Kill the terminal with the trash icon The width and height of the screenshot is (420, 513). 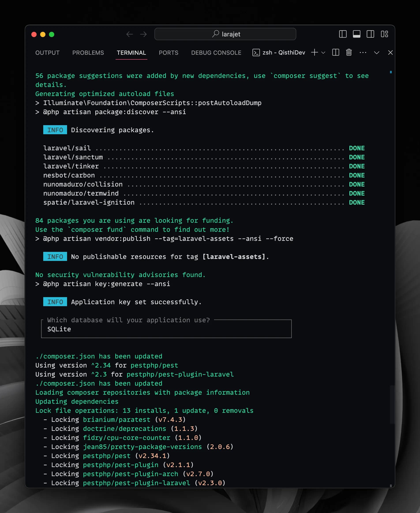[349, 53]
